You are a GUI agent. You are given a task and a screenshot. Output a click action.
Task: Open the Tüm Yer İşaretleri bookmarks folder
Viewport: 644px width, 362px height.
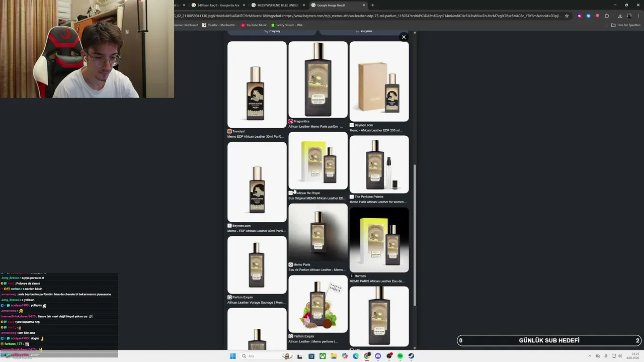click(626, 25)
